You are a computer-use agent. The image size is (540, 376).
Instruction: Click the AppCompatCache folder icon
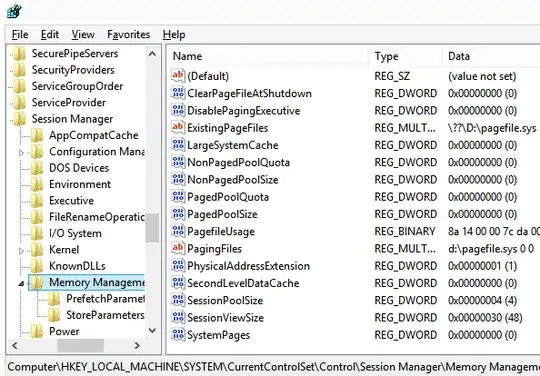[x=37, y=135]
